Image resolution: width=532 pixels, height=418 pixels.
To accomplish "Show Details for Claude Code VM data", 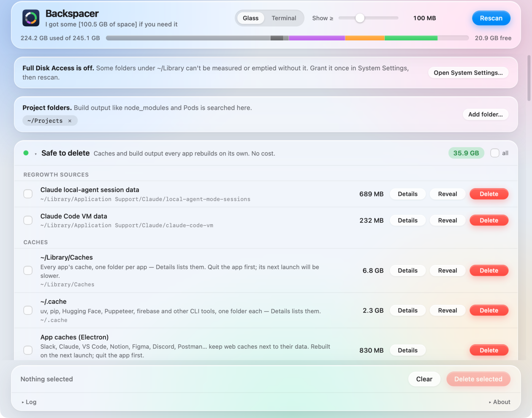I will point(408,220).
